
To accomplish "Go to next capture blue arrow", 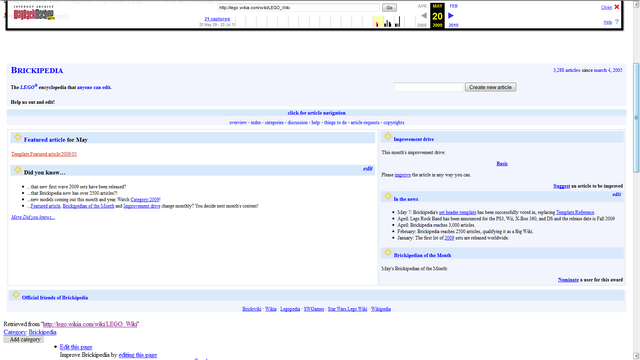I will [x=451, y=16].
